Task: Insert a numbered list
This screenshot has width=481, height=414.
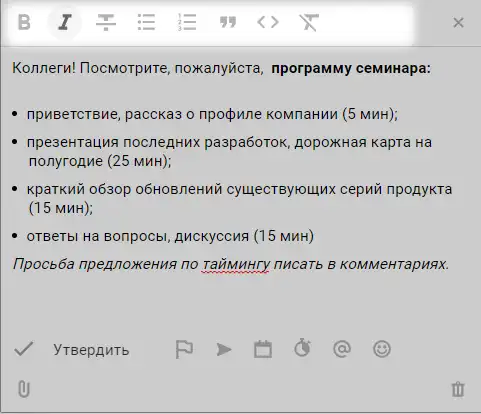Action: tap(187, 23)
